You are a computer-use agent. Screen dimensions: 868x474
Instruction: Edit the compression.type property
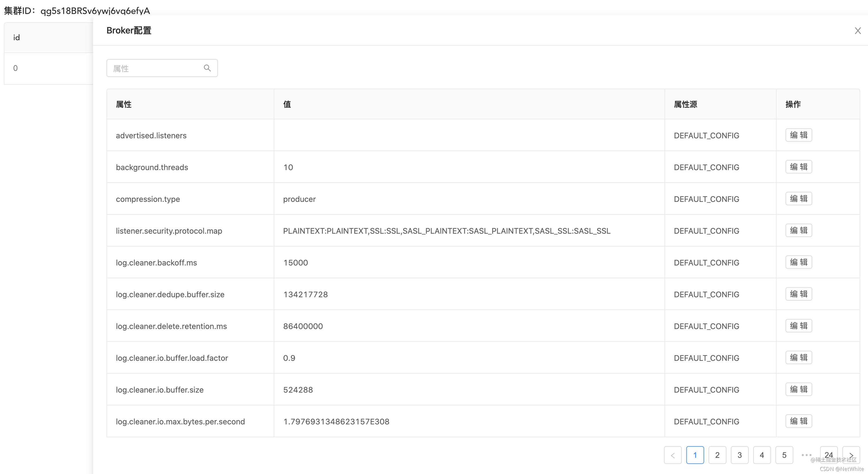[x=799, y=199]
